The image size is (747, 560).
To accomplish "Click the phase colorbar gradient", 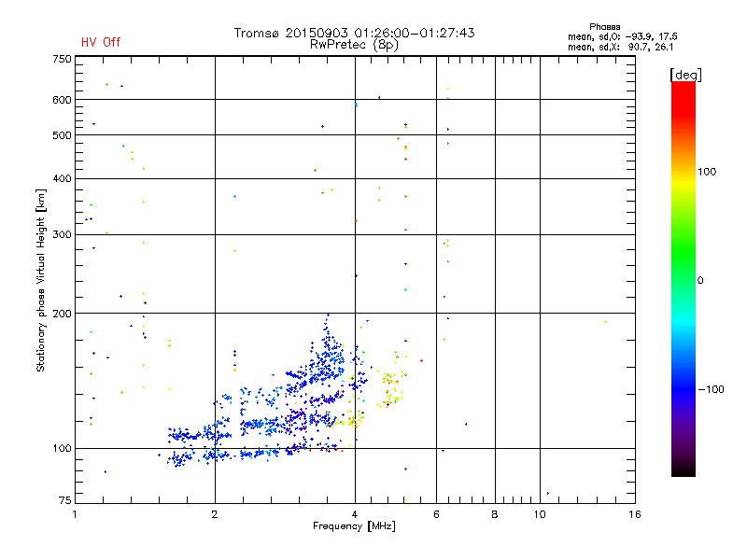I will (684, 279).
